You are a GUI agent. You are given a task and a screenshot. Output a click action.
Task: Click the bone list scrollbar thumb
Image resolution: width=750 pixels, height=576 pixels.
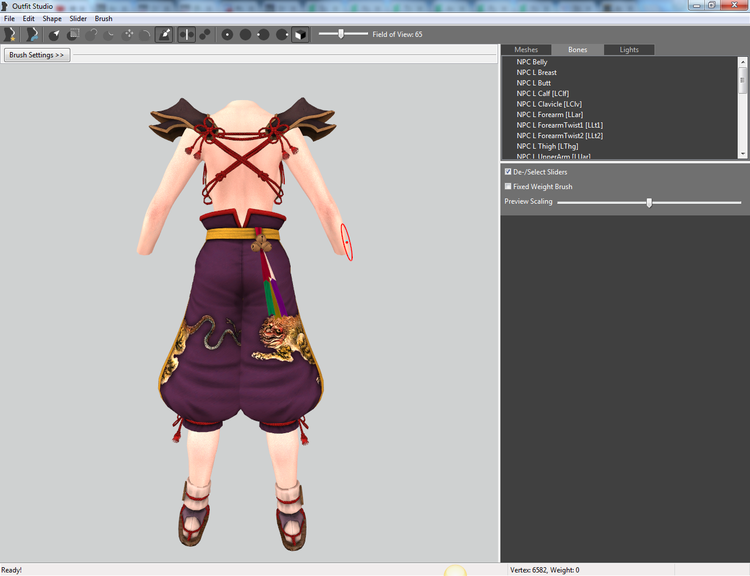coord(743,80)
